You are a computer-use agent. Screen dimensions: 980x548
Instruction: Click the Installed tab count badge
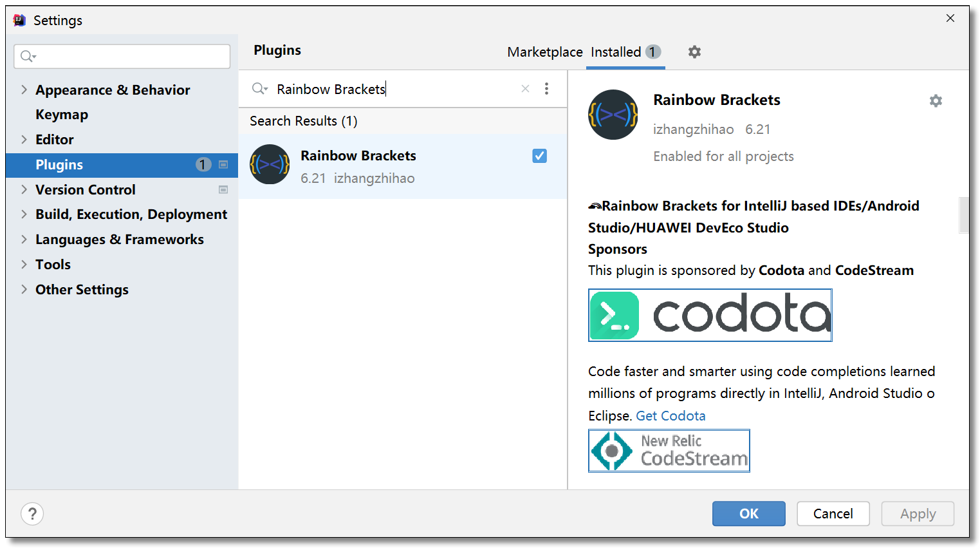(x=653, y=52)
